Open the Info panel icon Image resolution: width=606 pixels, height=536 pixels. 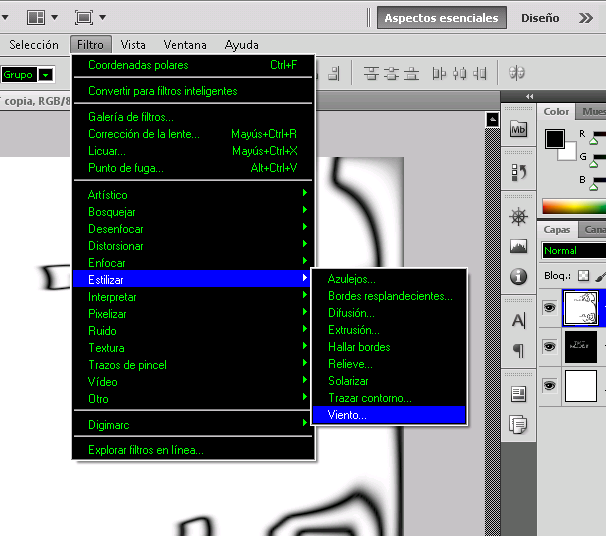[x=518, y=277]
